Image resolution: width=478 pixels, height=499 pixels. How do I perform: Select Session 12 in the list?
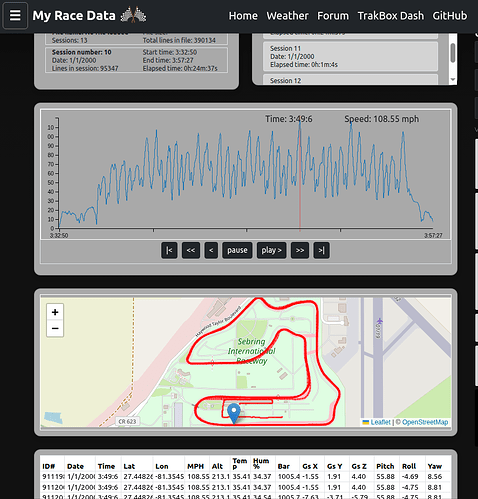(350, 80)
